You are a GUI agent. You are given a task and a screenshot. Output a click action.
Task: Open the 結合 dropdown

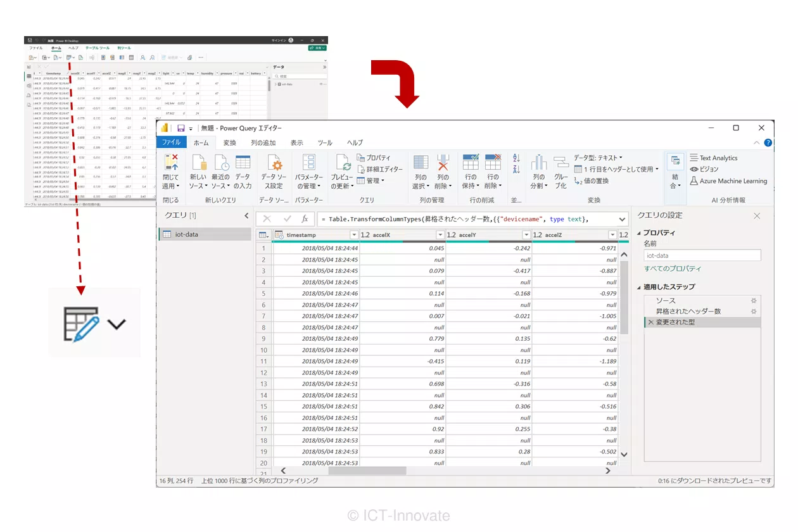[x=675, y=182]
